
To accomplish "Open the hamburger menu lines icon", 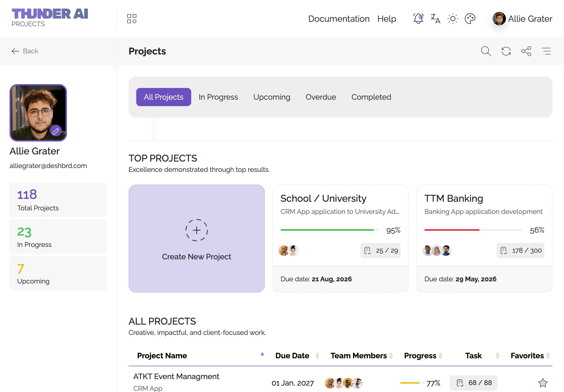I will (546, 51).
